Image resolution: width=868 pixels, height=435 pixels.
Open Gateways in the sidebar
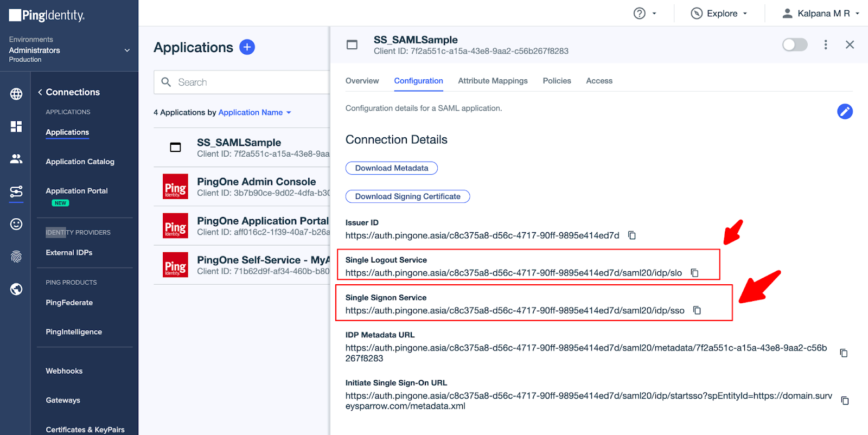click(x=63, y=400)
